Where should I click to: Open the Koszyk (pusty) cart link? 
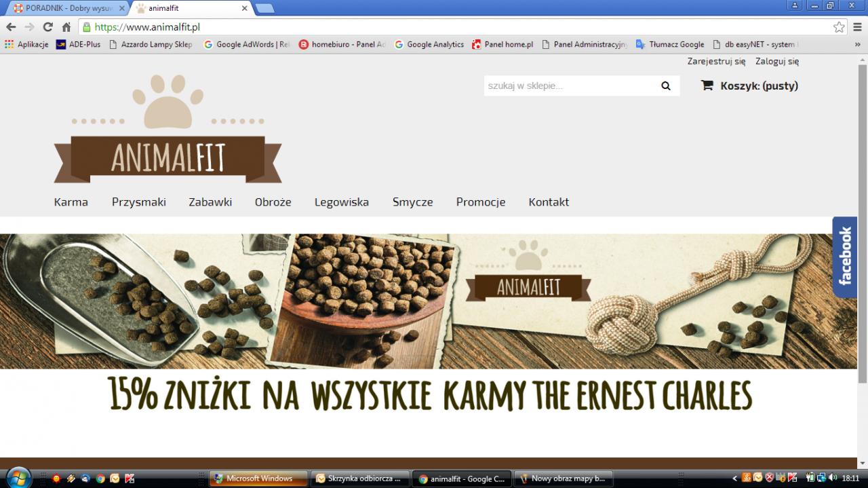759,86
